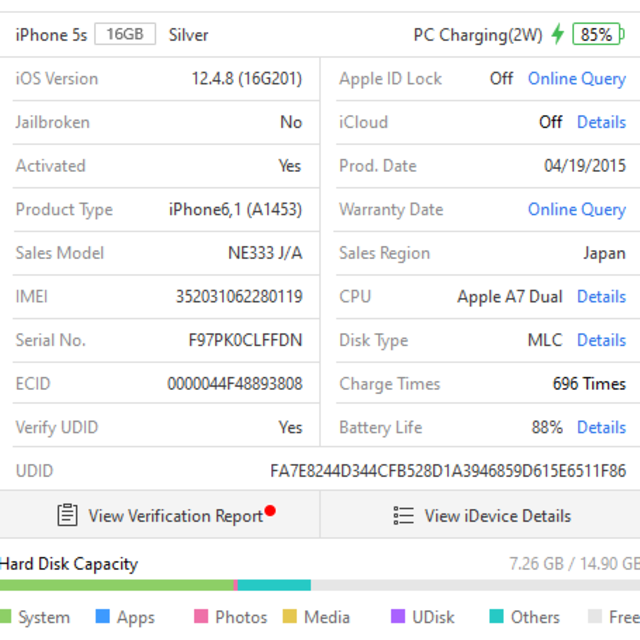Click the 16GB storage capacity badge
This screenshot has width=640, height=640.
[x=125, y=34]
